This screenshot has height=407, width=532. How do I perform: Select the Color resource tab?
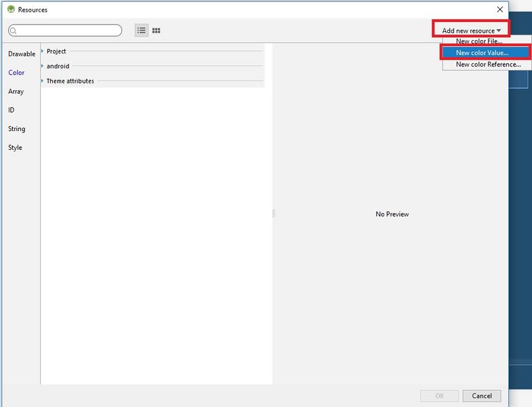[x=16, y=73]
